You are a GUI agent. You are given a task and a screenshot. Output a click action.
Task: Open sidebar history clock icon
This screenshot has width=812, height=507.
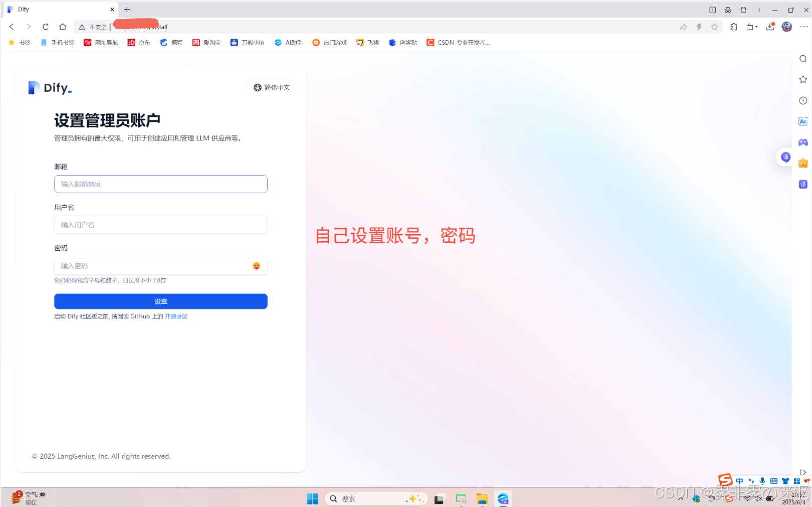tap(803, 101)
